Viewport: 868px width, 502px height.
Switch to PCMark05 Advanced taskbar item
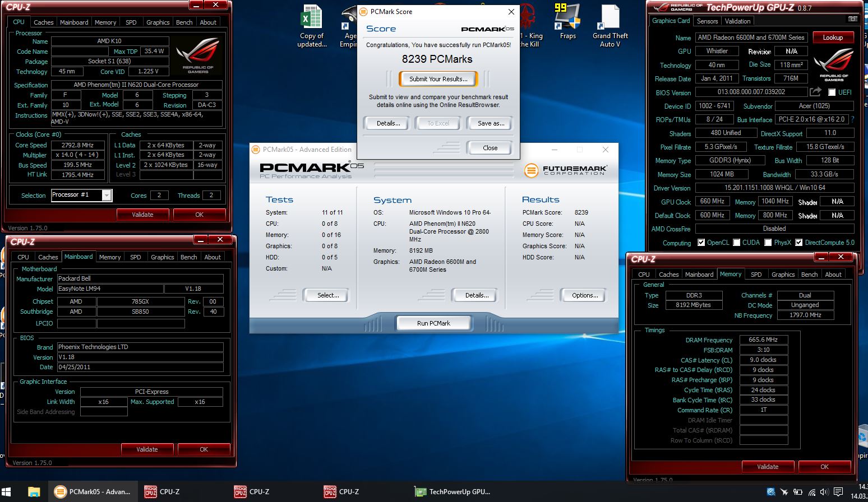[93, 491]
